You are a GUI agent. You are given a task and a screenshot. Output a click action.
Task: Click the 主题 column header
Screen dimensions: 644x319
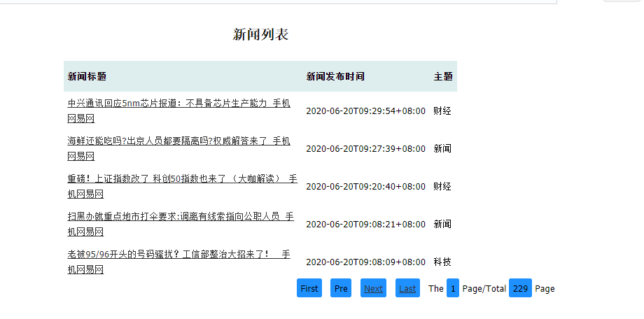pos(443,76)
